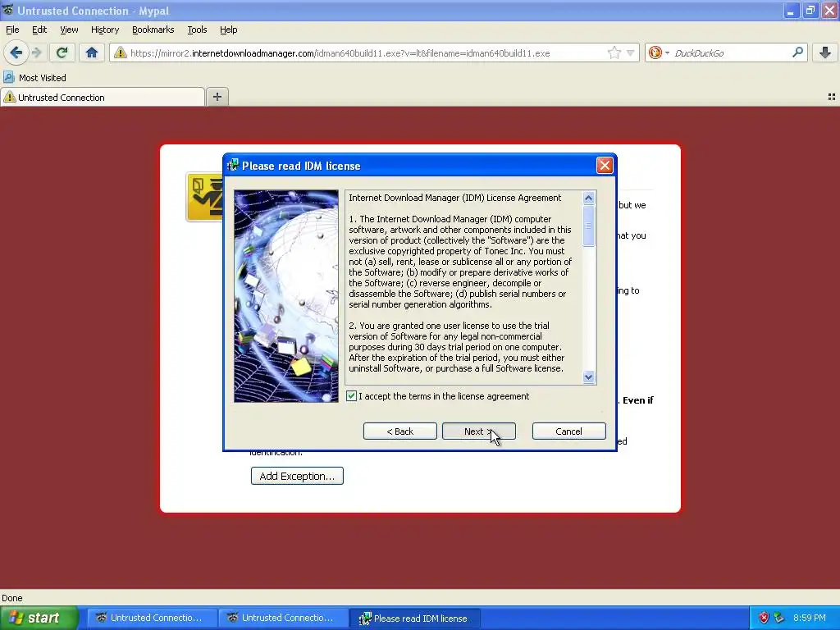Cancel the IDM installation
Viewport: 840px width, 630px height.
[568, 431]
